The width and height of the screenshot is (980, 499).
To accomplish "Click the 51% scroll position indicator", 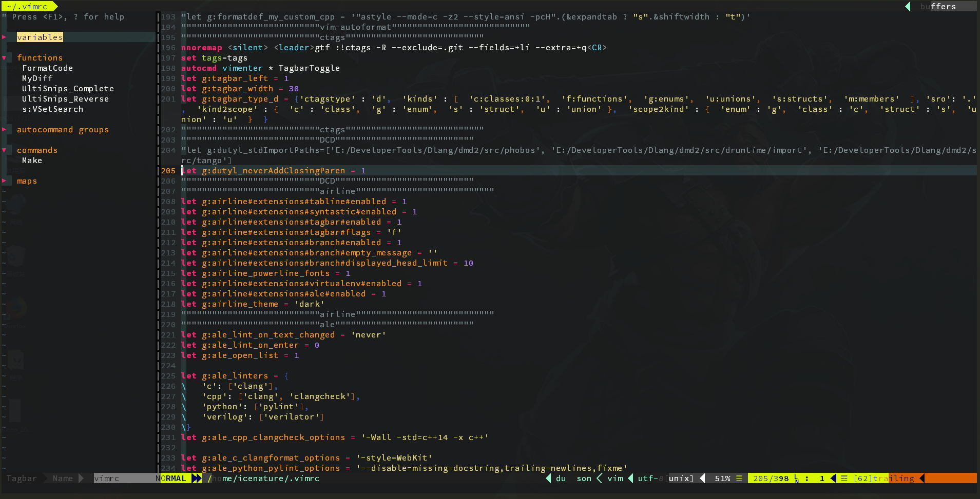I will pos(723,478).
